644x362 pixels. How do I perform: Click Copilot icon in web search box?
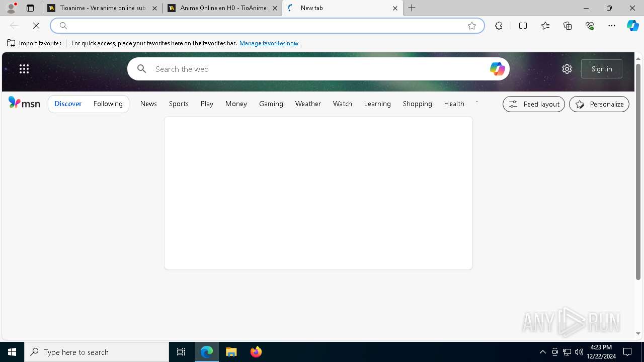(497, 69)
